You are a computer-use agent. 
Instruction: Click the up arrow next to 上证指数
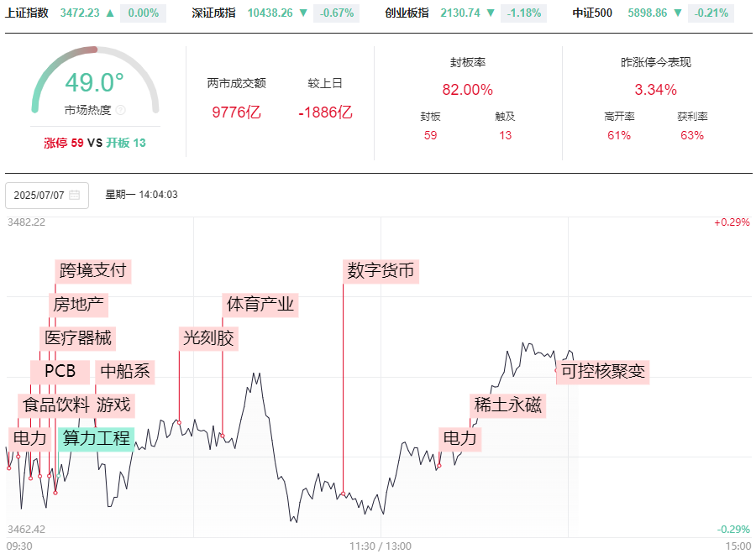[x=110, y=13]
